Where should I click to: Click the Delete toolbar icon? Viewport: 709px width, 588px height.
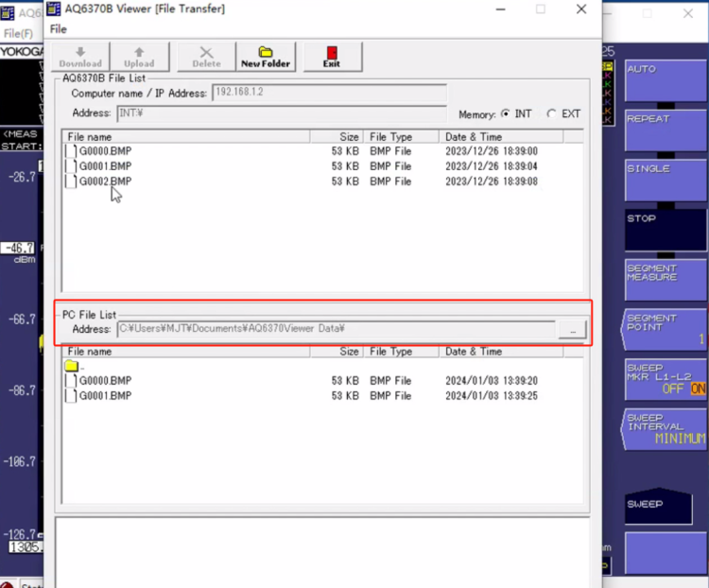click(x=205, y=57)
